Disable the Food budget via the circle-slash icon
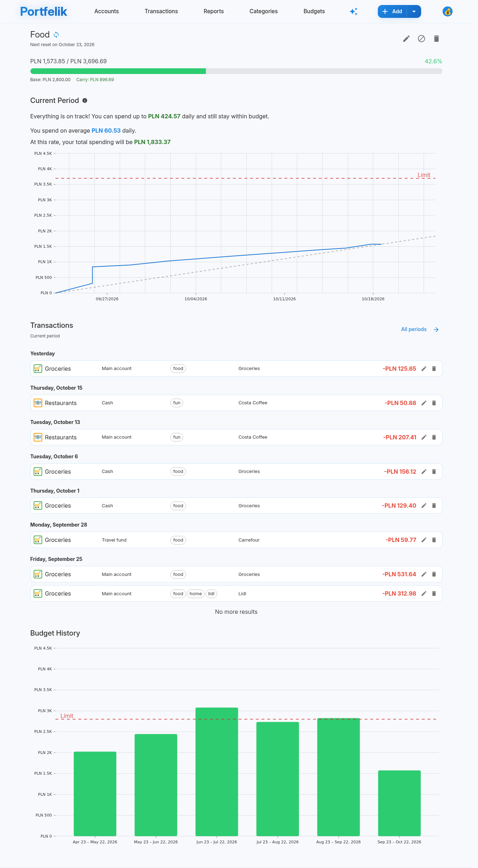The height and width of the screenshot is (868, 478). click(x=421, y=39)
